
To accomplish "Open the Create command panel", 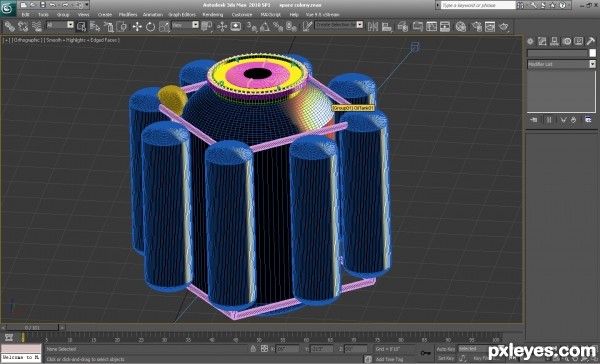I will pyautogui.click(x=530, y=41).
